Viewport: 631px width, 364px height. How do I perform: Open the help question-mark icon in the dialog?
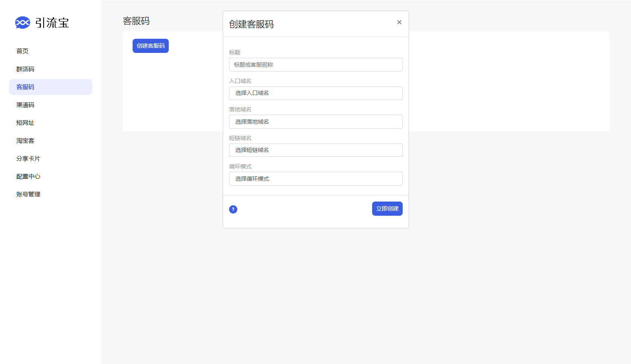coord(233,209)
